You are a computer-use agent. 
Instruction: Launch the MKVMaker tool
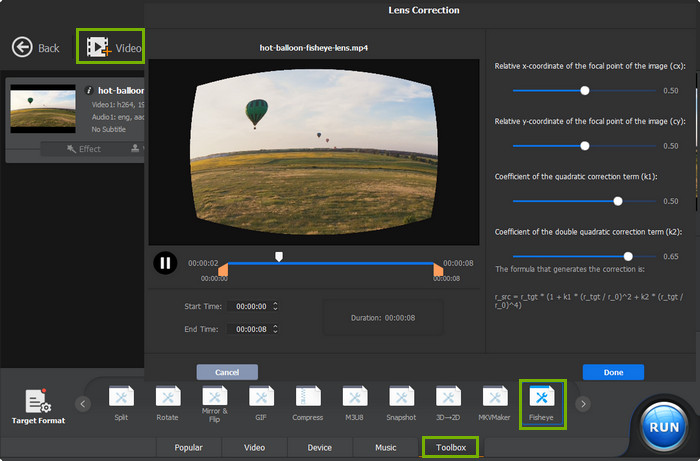495,399
